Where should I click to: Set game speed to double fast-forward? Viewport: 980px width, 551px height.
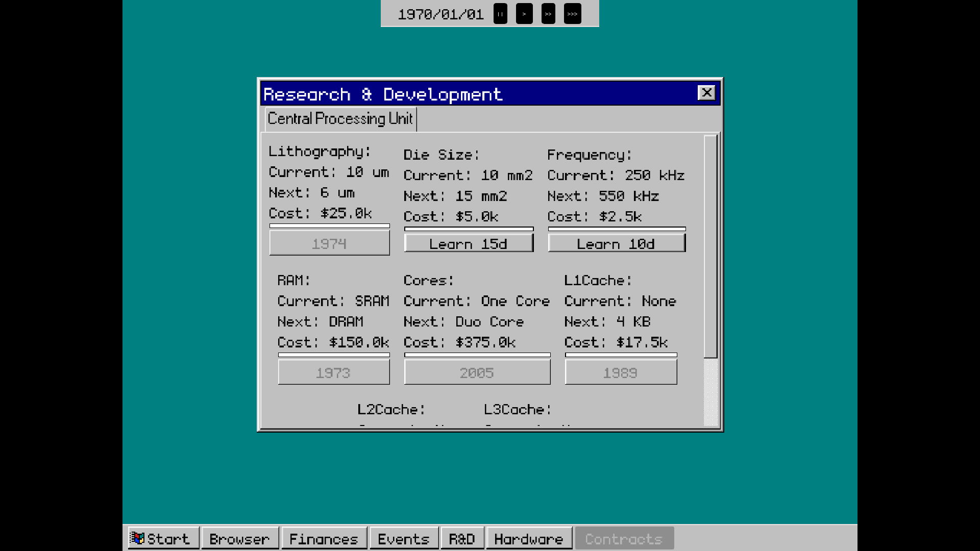point(548,14)
